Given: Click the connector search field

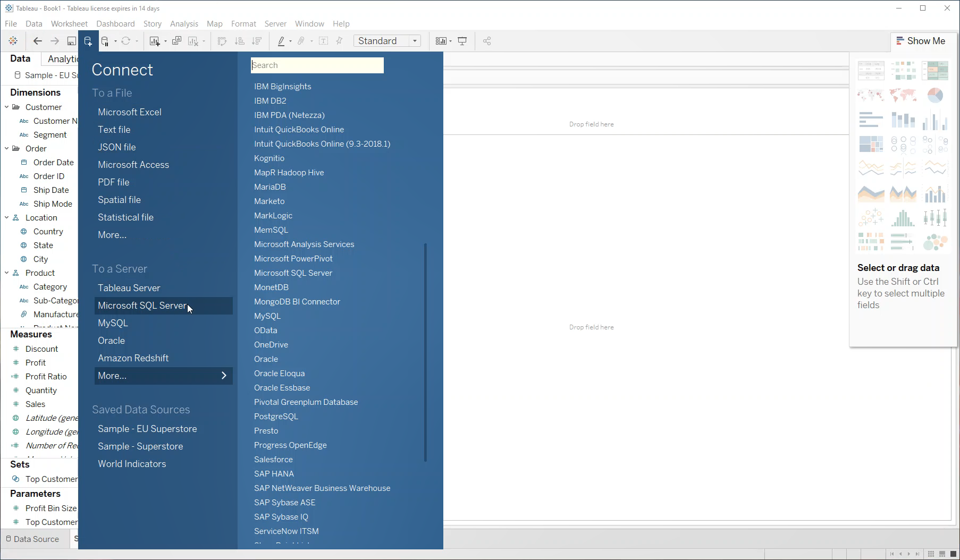Looking at the screenshot, I should (317, 65).
